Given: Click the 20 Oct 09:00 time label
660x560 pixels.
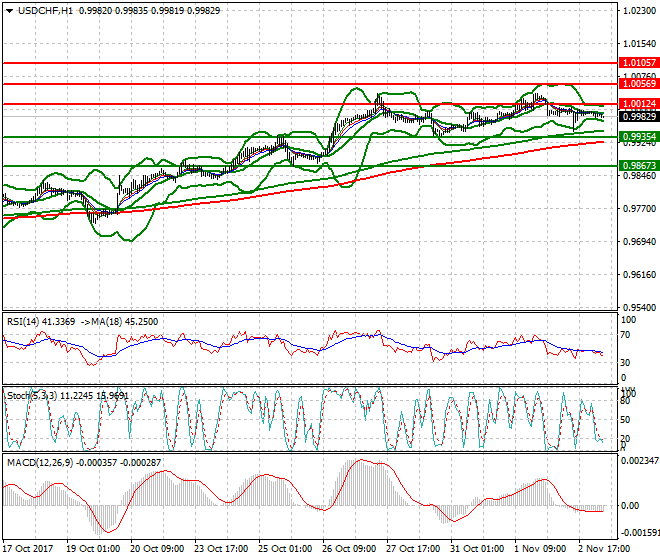Looking at the screenshot, I should point(157,549).
